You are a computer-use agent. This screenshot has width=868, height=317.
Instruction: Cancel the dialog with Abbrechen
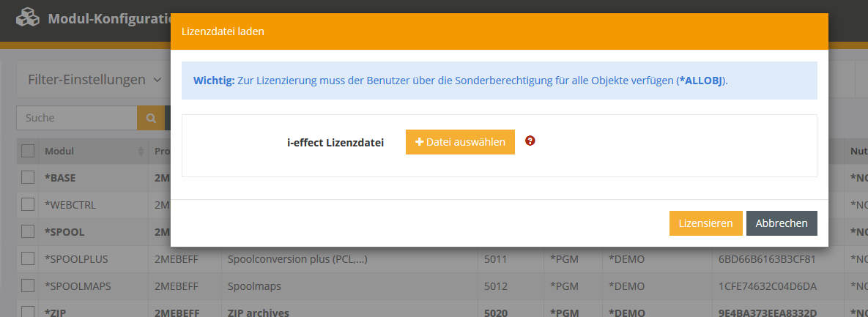(782, 223)
